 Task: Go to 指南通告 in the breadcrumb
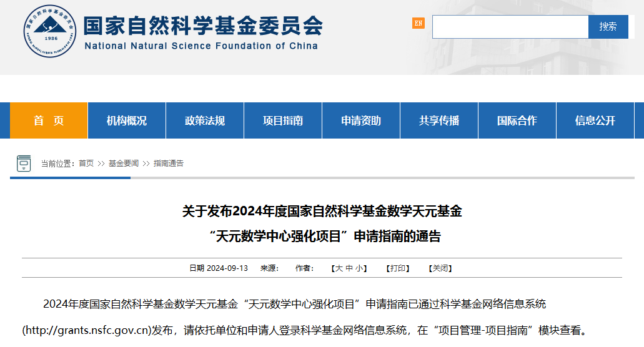(169, 164)
